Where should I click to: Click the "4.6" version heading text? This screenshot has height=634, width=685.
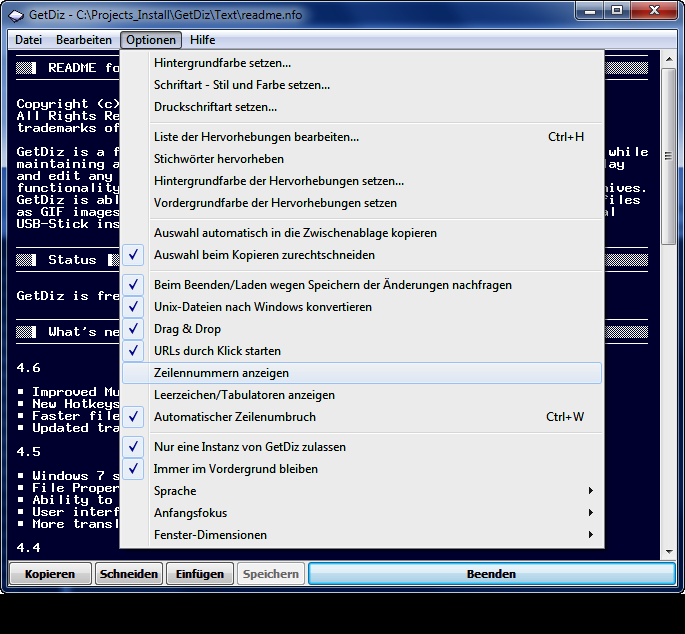[x=28, y=368]
